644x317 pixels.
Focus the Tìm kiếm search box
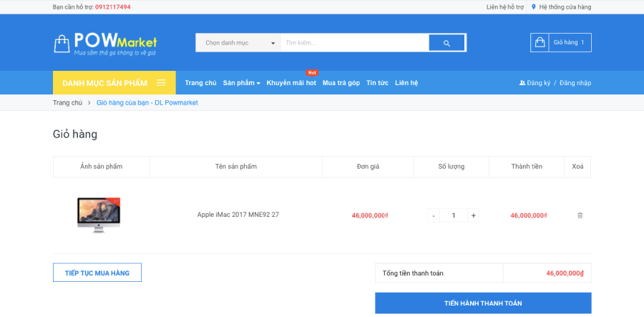355,43
